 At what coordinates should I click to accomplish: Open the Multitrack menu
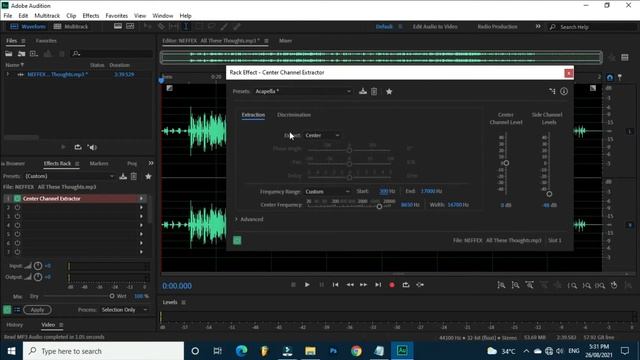tap(47, 16)
